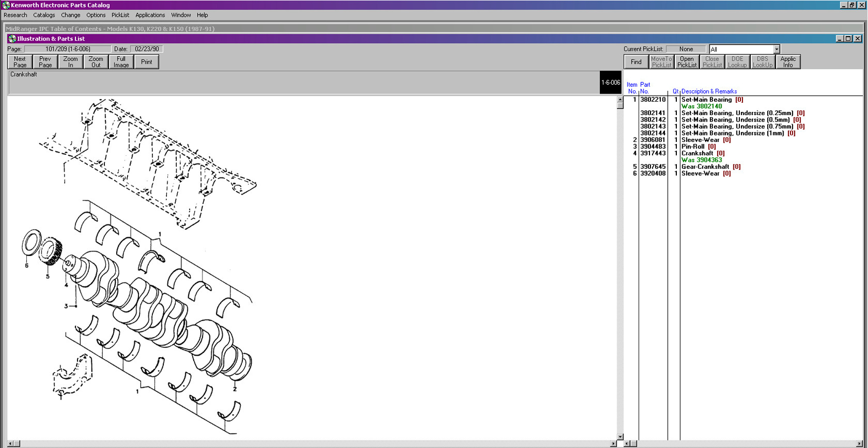
Task: Click the Page number field 101/209
Action: [68, 49]
